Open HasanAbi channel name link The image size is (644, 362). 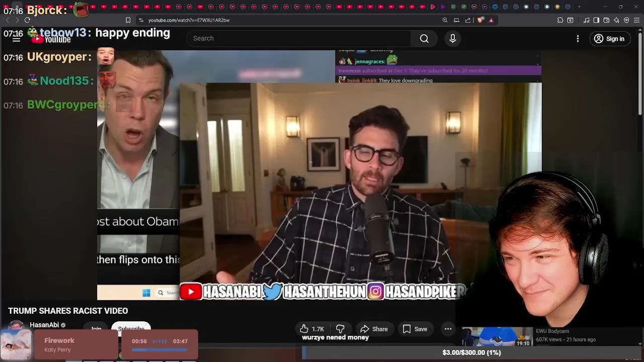tap(44, 325)
